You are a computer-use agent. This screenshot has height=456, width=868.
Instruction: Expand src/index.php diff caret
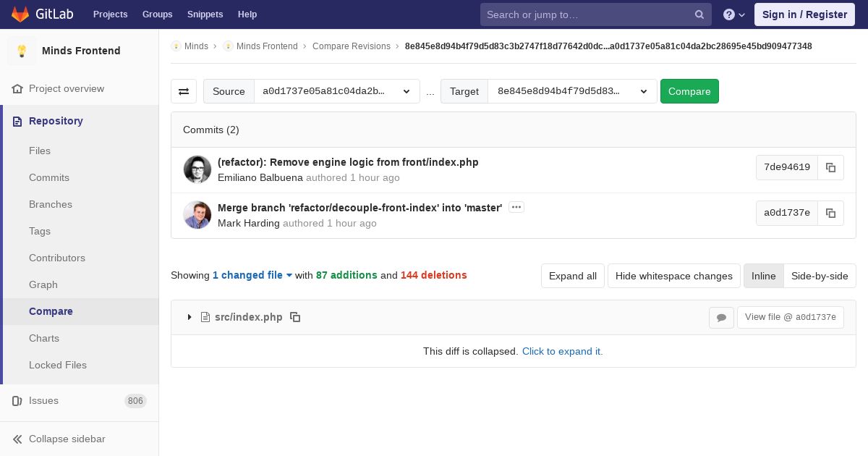point(190,317)
